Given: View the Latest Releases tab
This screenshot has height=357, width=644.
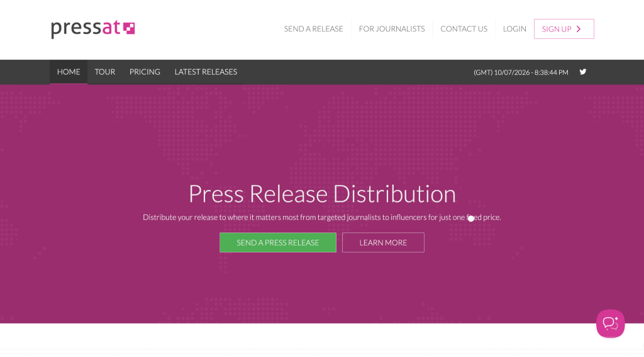Looking at the screenshot, I should click(206, 72).
